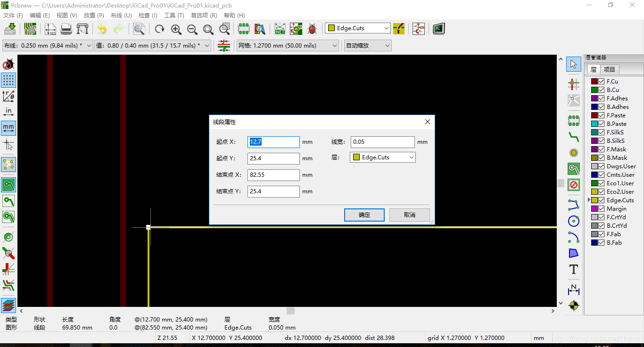Select the text tool on right toolbar
The width and height of the screenshot is (644, 347).
[573, 269]
